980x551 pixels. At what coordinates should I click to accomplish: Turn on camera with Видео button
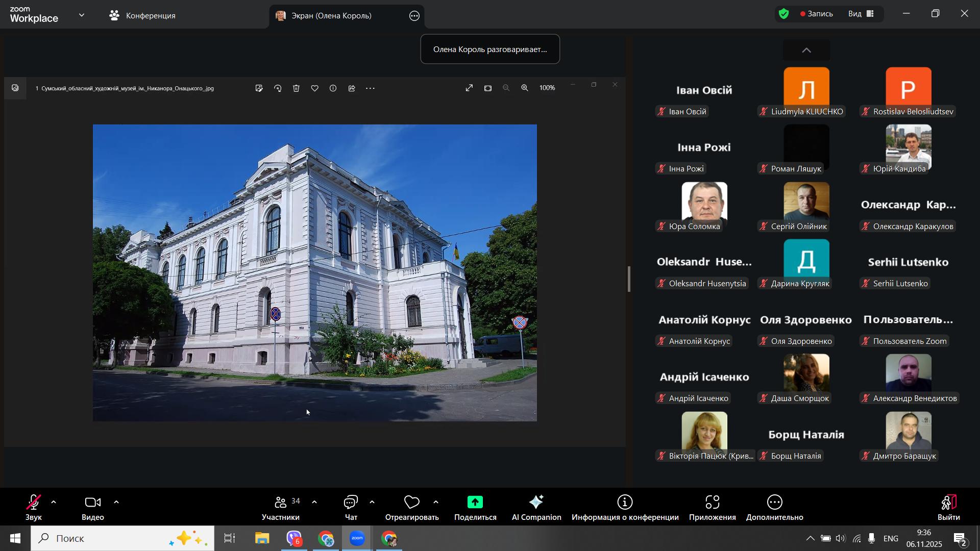point(93,508)
